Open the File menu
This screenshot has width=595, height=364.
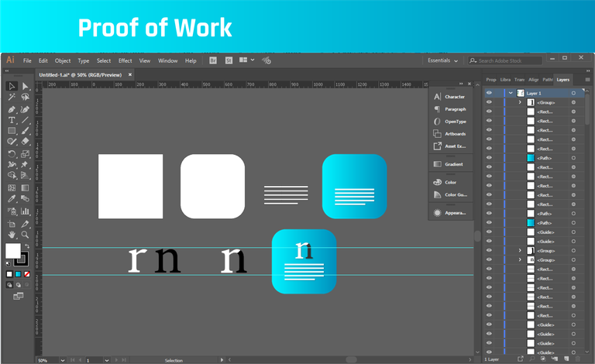[x=27, y=60]
